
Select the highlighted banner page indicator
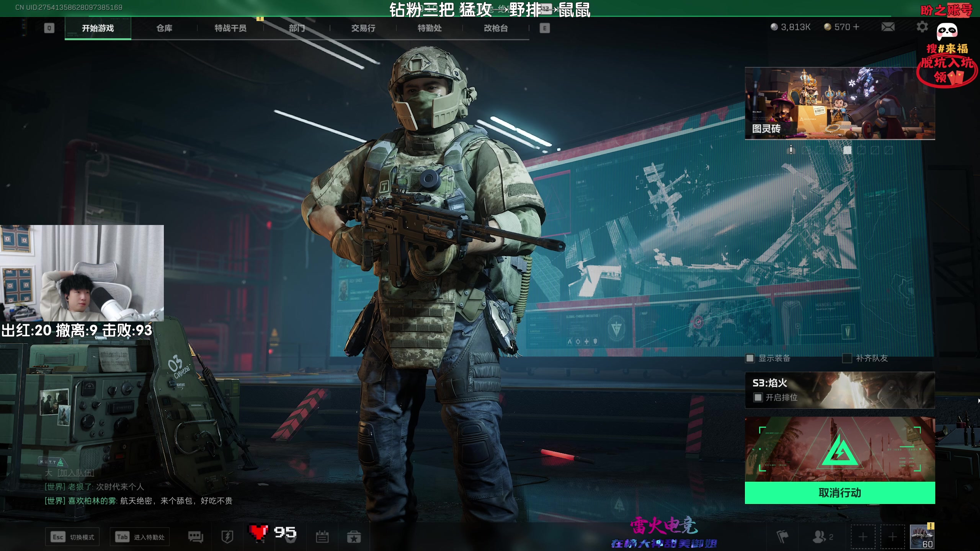[x=847, y=150]
